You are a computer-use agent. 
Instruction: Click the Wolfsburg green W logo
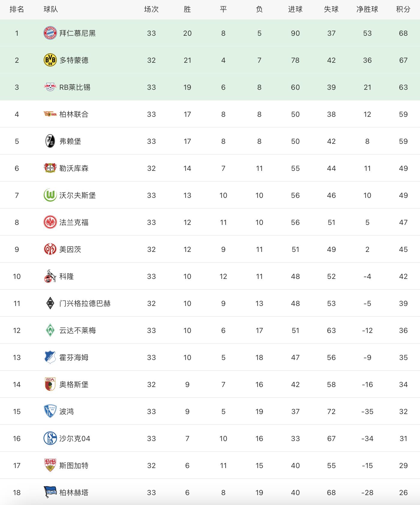click(x=50, y=195)
